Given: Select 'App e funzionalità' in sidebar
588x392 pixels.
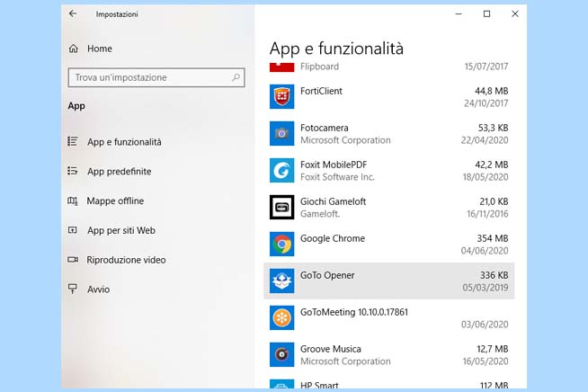Looking at the screenshot, I should click(x=124, y=142).
